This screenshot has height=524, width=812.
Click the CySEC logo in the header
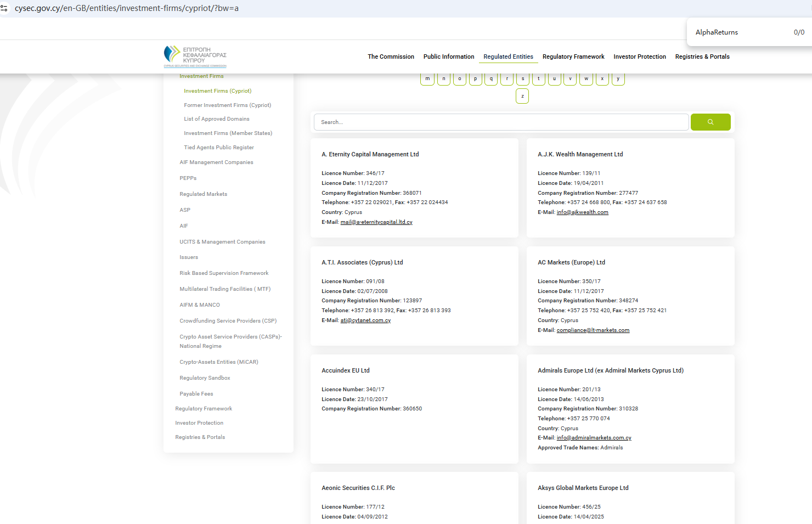[x=195, y=57]
